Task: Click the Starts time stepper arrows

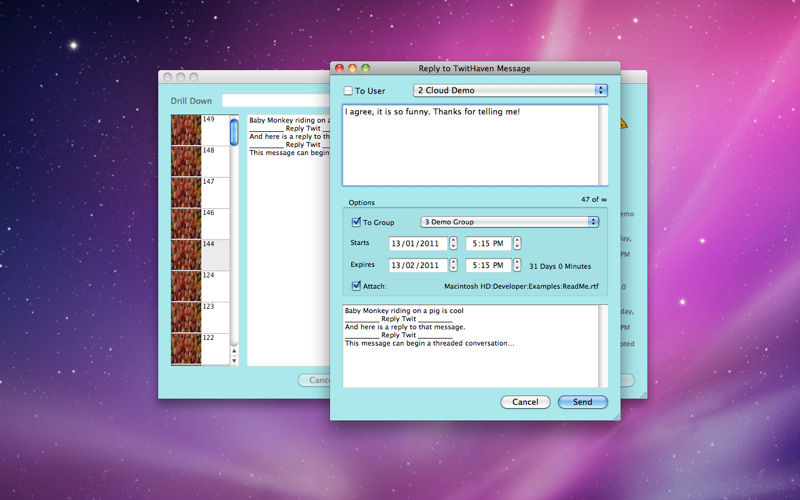Action: (517, 243)
